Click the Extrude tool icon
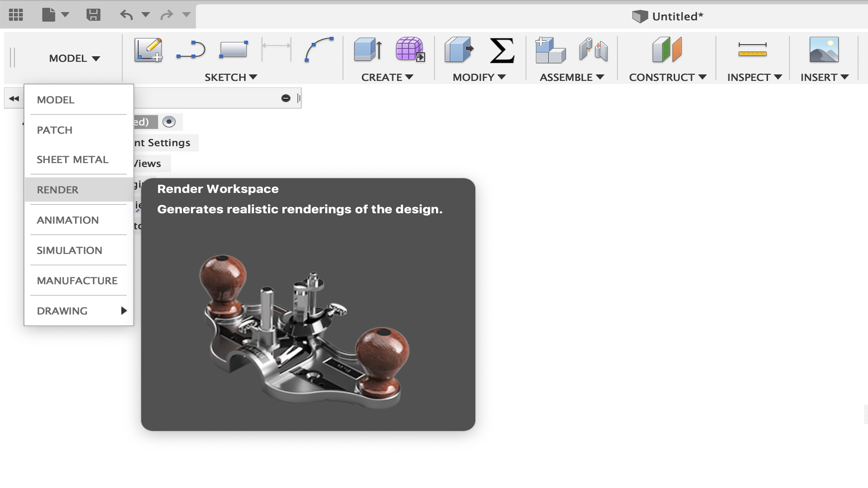 (x=368, y=50)
